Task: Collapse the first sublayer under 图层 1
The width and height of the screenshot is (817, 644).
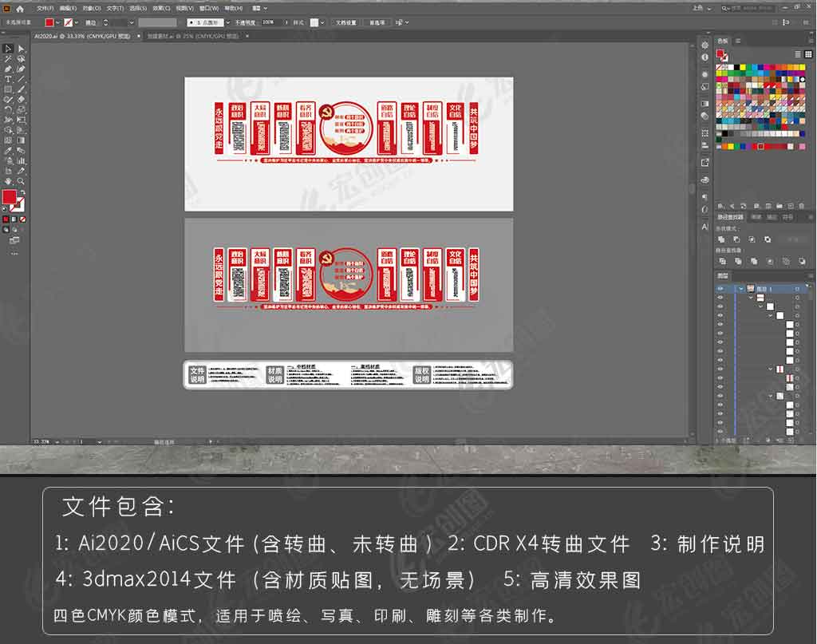Action: [751, 298]
